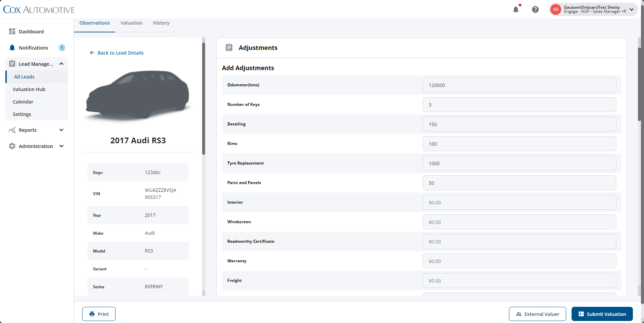The width and height of the screenshot is (644, 323).
Task: Click the Series value 8VFRWY
Action: pos(154,287)
